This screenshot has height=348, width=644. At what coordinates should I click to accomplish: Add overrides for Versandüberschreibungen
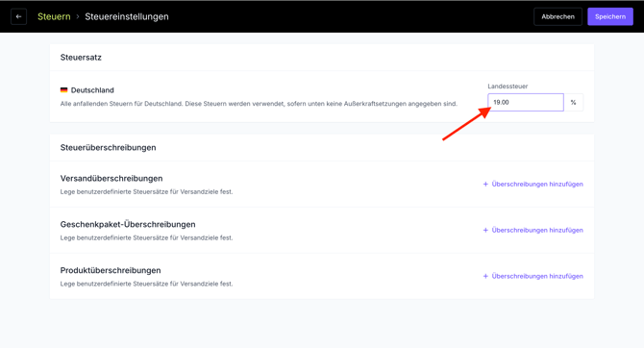coord(533,184)
